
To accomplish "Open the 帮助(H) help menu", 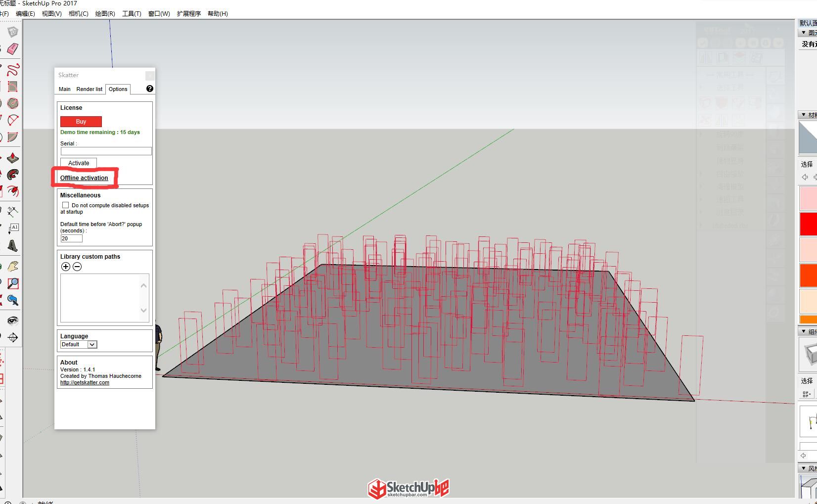I will coord(218,13).
